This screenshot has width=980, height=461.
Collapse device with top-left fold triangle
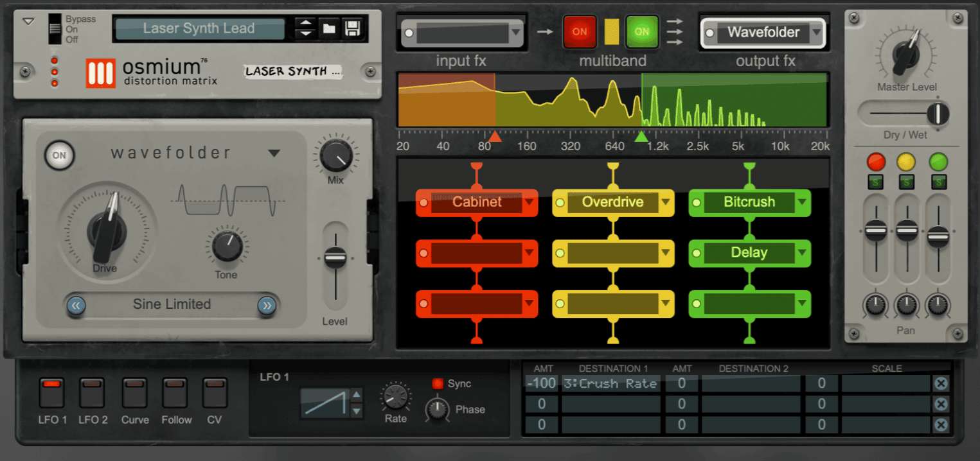coord(28,21)
